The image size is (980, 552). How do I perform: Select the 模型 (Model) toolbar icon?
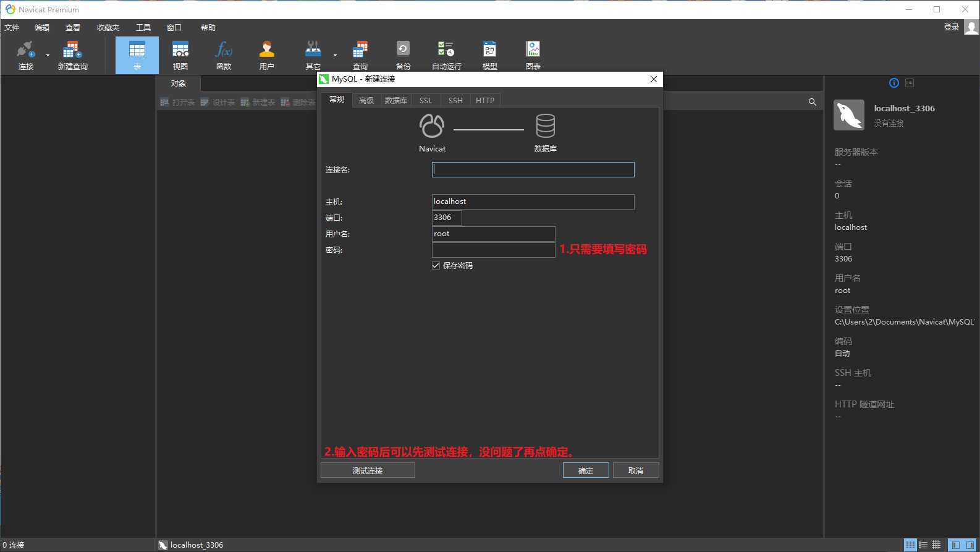coord(490,55)
